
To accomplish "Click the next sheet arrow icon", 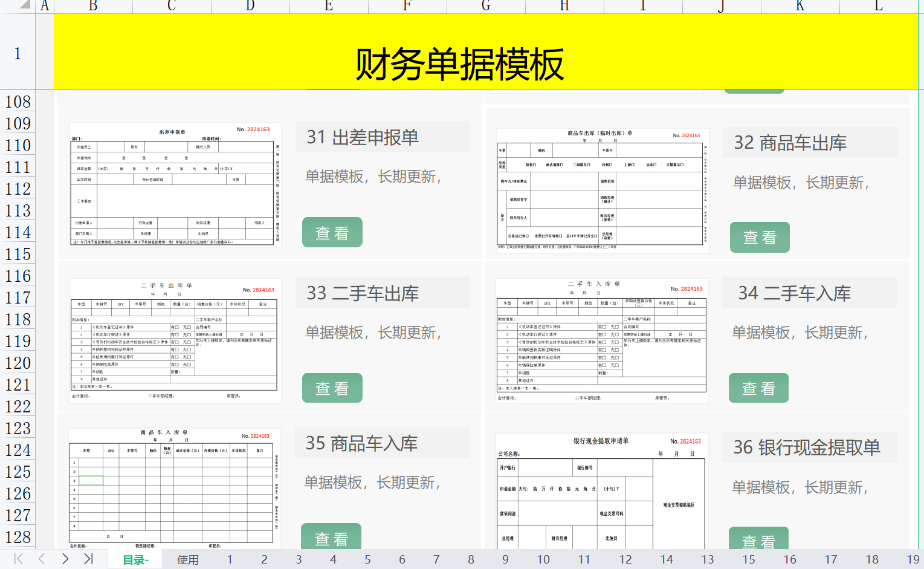I will pos(65,559).
